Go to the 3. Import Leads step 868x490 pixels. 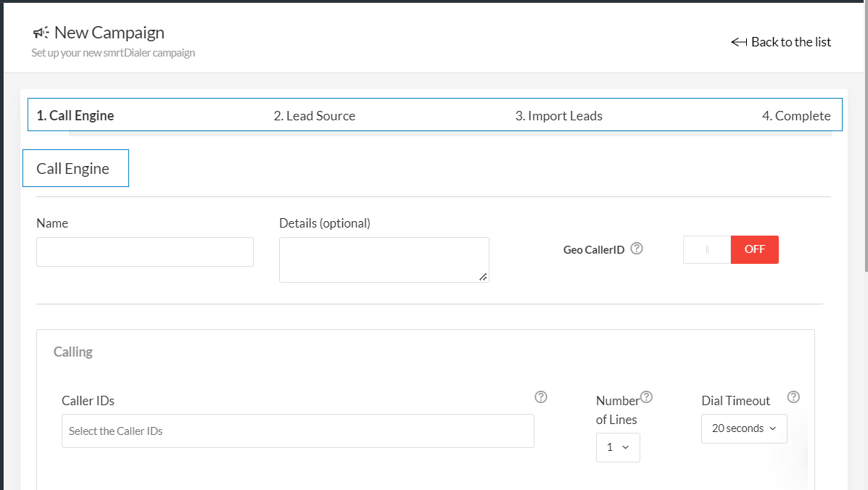click(558, 116)
